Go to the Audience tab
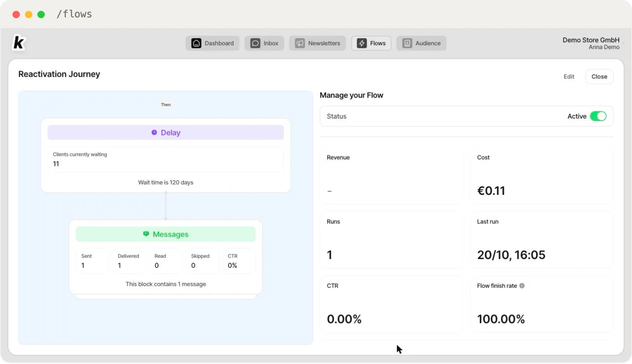632x364 pixels. point(421,43)
